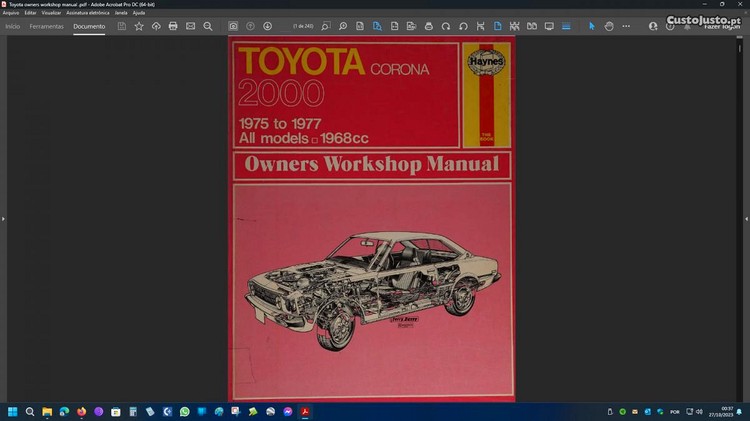Open the find text magnifier tool
This screenshot has height=421, width=750.
tap(208, 26)
